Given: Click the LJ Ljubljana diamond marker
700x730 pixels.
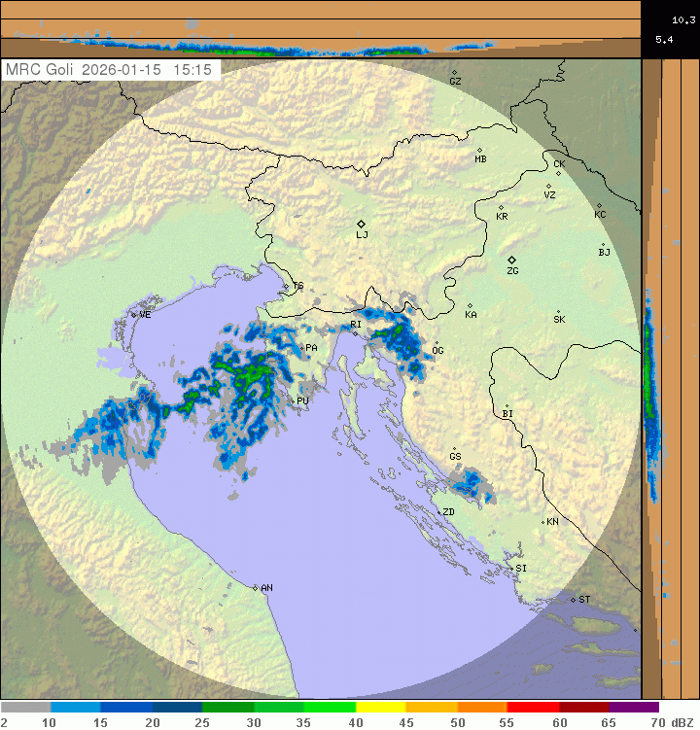Looking at the screenshot, I should click(361, 224).
